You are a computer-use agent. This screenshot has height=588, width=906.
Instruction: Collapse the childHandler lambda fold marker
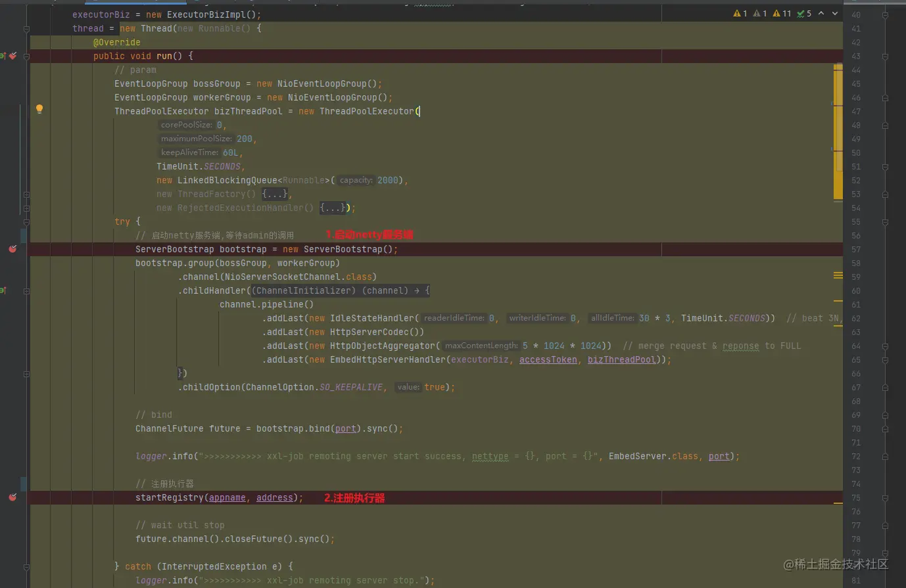[26, 291]
